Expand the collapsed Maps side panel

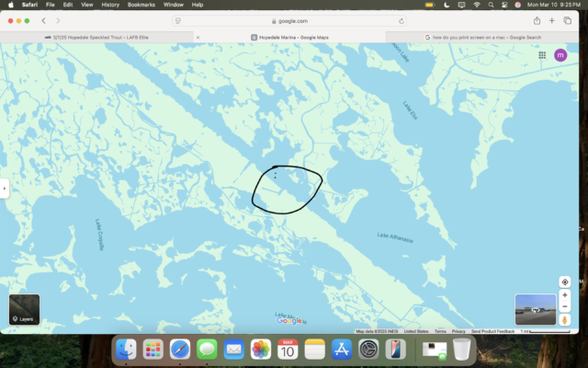tap(4, 188)
